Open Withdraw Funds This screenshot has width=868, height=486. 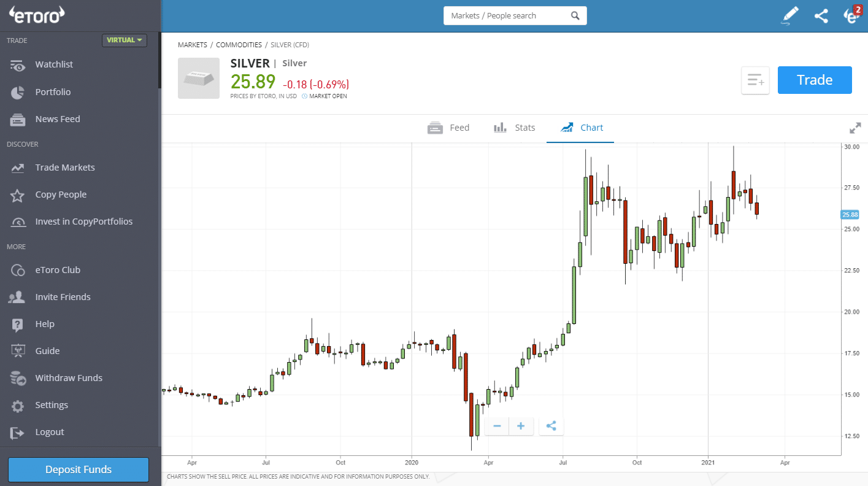click(x=69, y=378)
